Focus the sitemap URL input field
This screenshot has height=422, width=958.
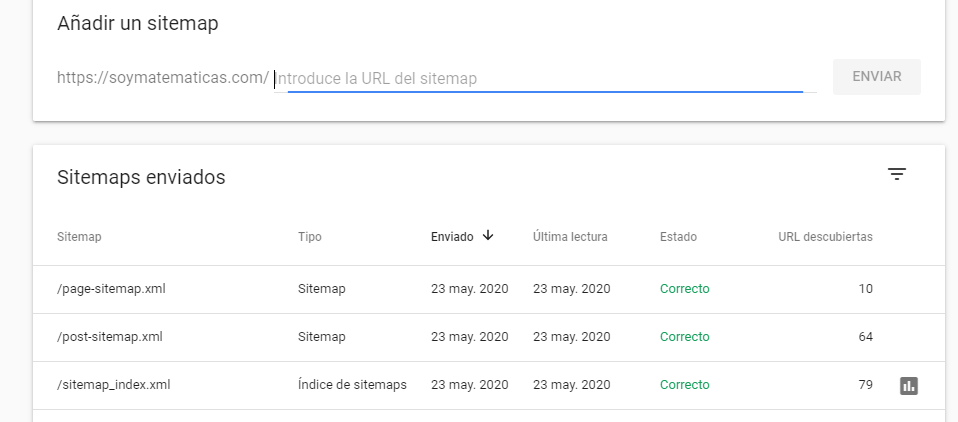[x=545, y=79]
